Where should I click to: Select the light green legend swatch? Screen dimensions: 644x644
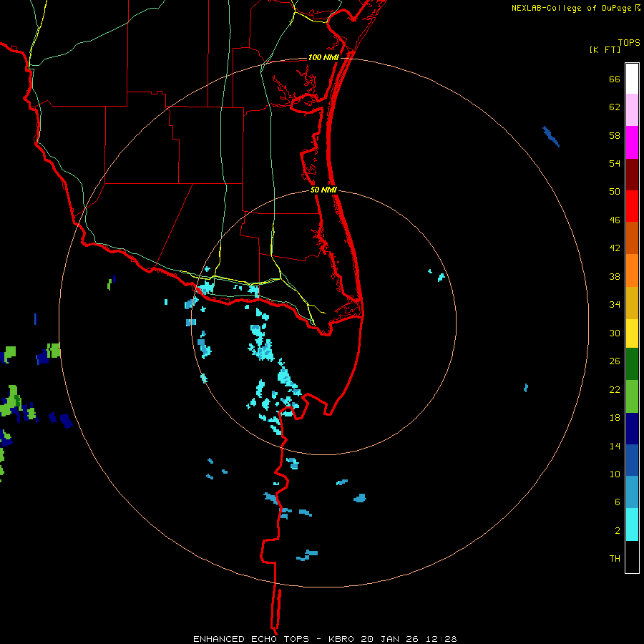coord(632,396)
